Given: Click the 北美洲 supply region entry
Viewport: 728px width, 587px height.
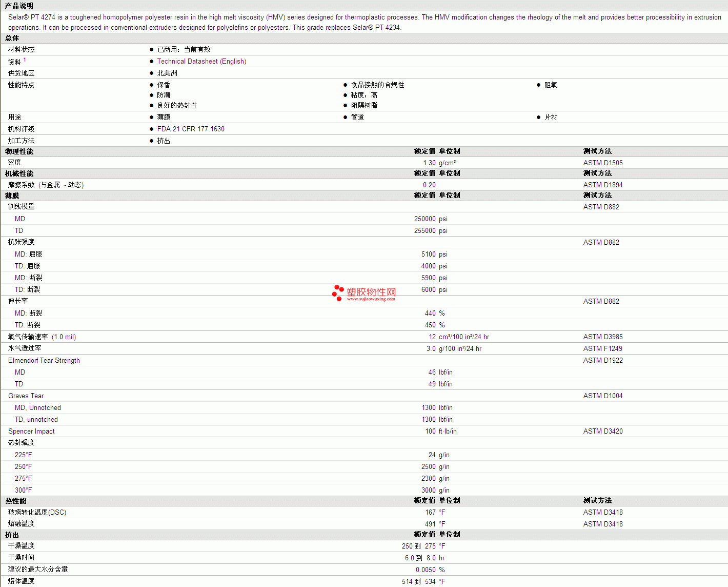Looking at the screenshot, I should 167,73.
